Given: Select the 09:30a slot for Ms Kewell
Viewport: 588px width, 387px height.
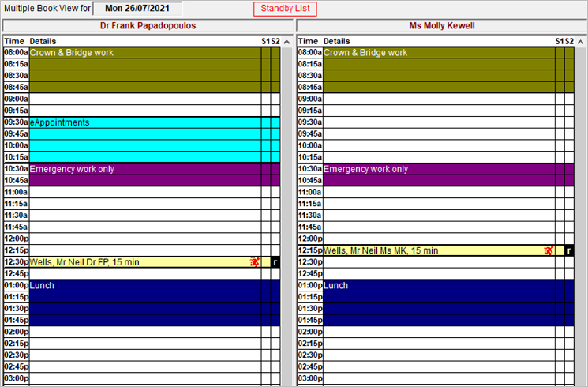Looking at the screenshot, I should click(x=439, y=122).
